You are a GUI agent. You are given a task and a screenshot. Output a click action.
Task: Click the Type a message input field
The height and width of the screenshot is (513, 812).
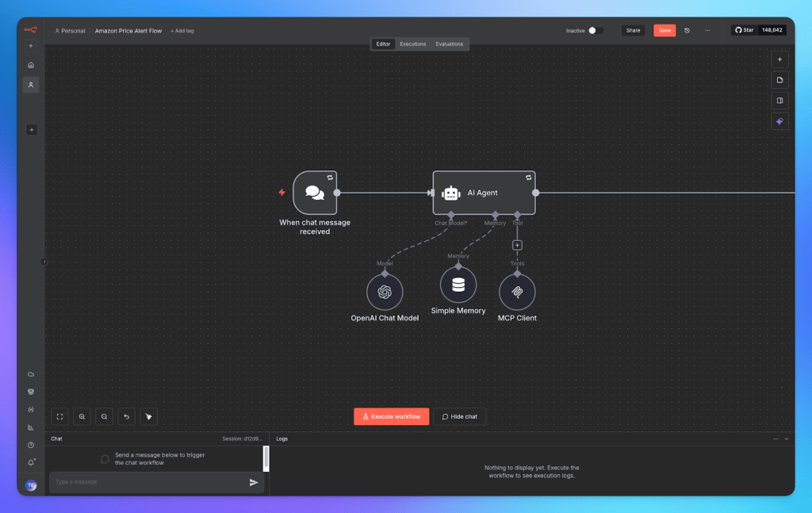pos(143,482)
